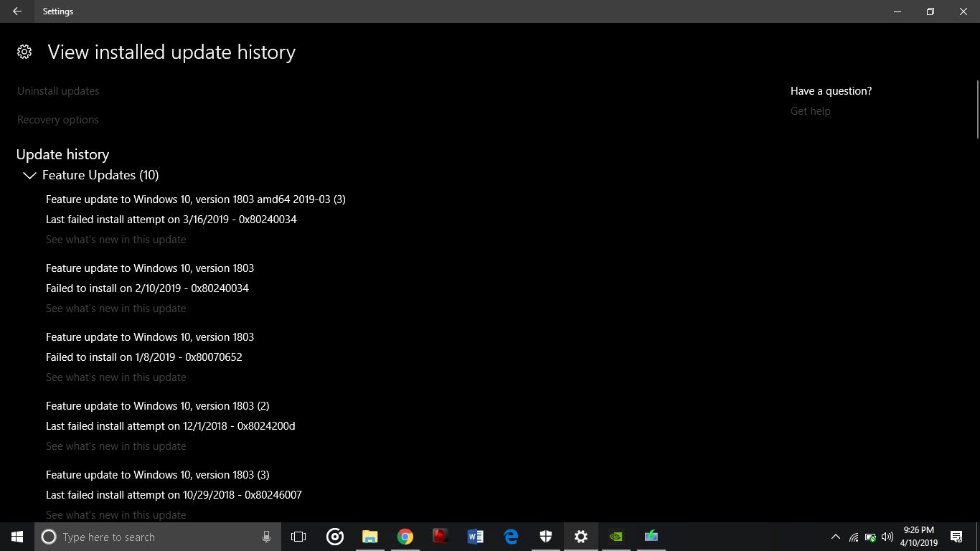Open Windows Defender Security from the taskbar
This screenshot has height=551, width=980.
point(546,537)
